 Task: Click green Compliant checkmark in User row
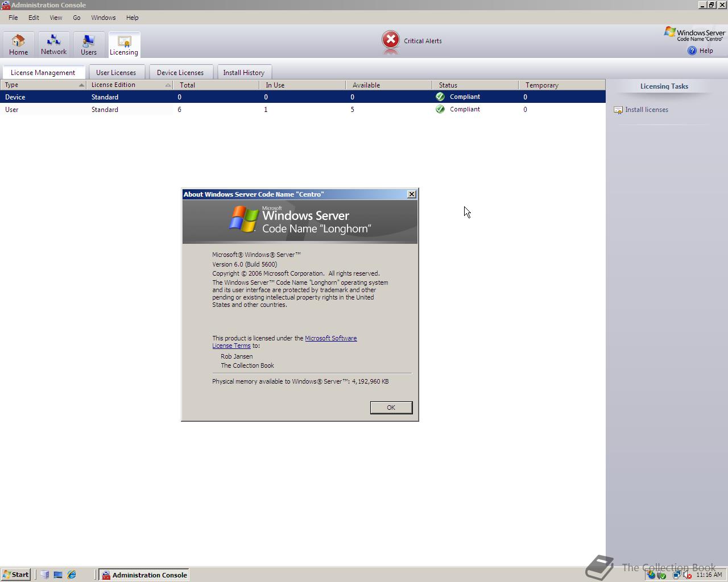440,109
